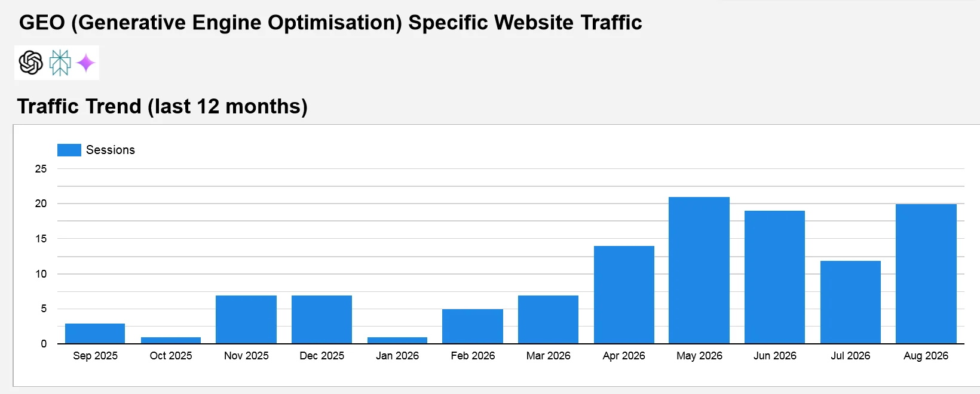The image size is (980, 394).
Task: Click the Jul 2026 axis label
Action: 850,356
